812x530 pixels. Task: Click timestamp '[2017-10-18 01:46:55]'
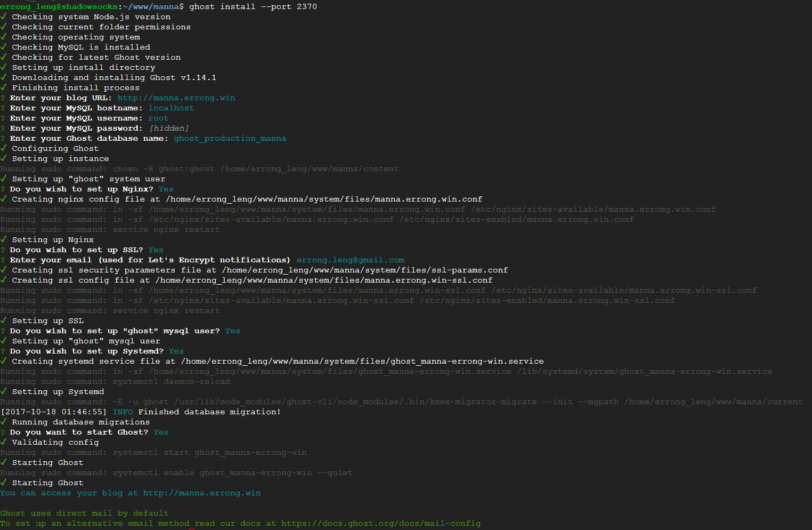click(54, 412)
